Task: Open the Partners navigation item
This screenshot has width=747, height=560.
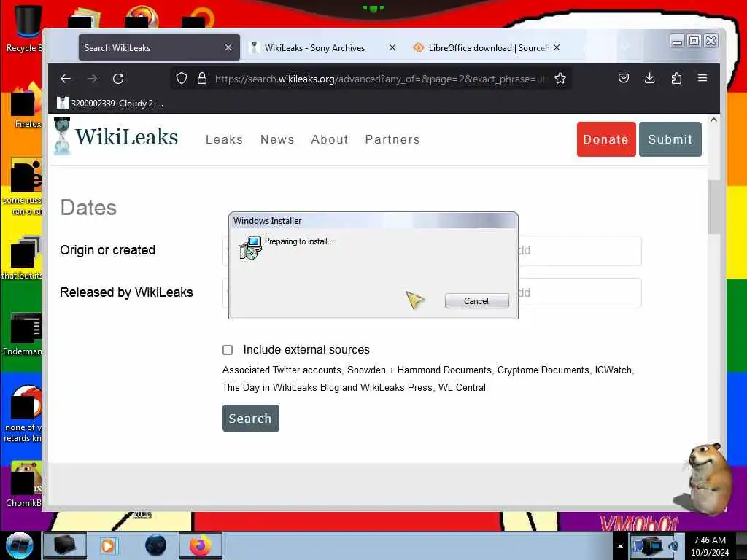Action: click(392, 139)
